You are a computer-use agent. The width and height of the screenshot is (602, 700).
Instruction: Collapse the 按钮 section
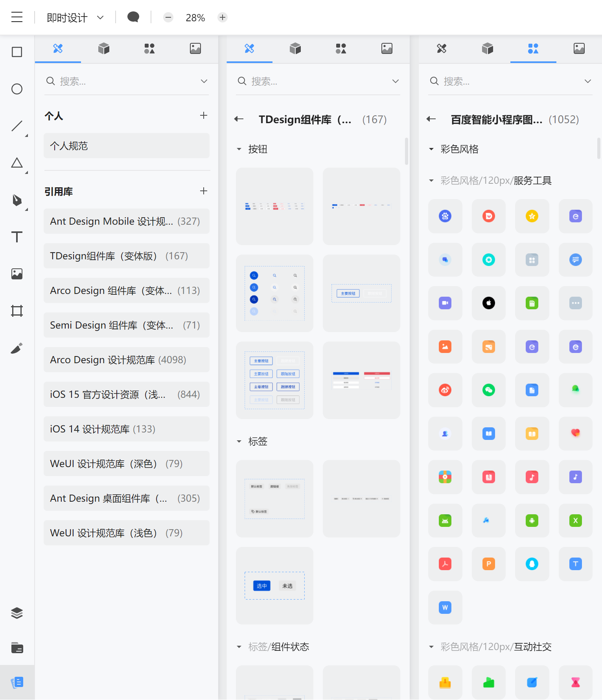click(x=239, y=149)
